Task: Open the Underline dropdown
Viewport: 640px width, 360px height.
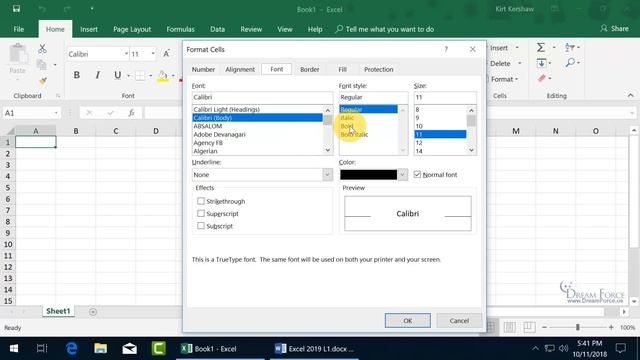Action: click(327, 175)
